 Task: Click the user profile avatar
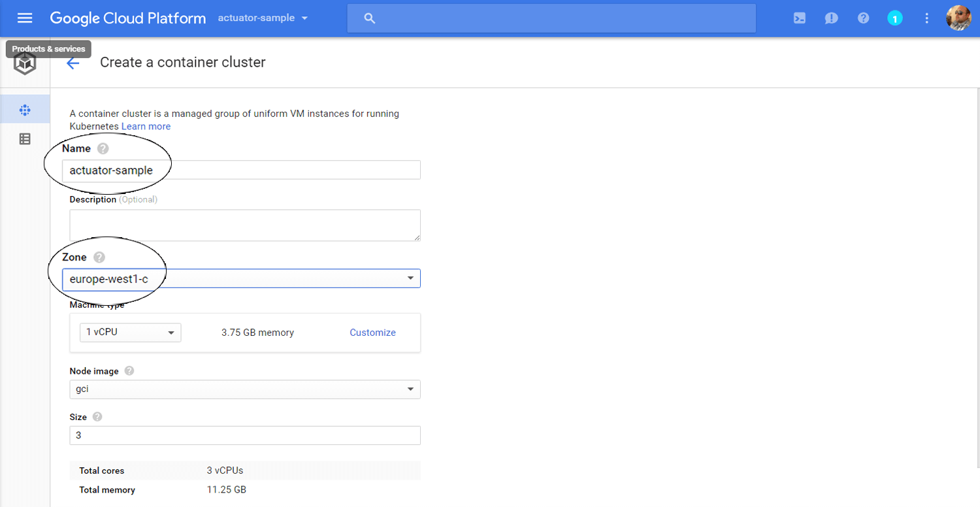pyautogui.click(x=958, y=18)
